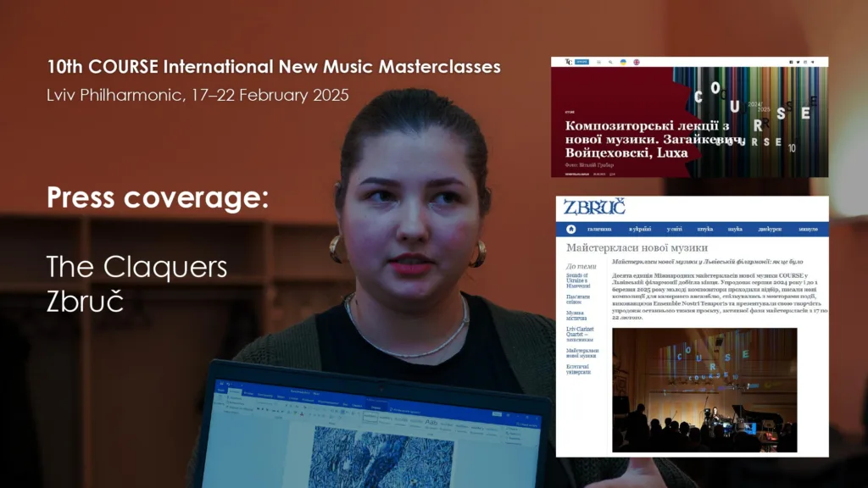Go to Zbruč home via house icon

pyautogui.click(x=571, y=229)
